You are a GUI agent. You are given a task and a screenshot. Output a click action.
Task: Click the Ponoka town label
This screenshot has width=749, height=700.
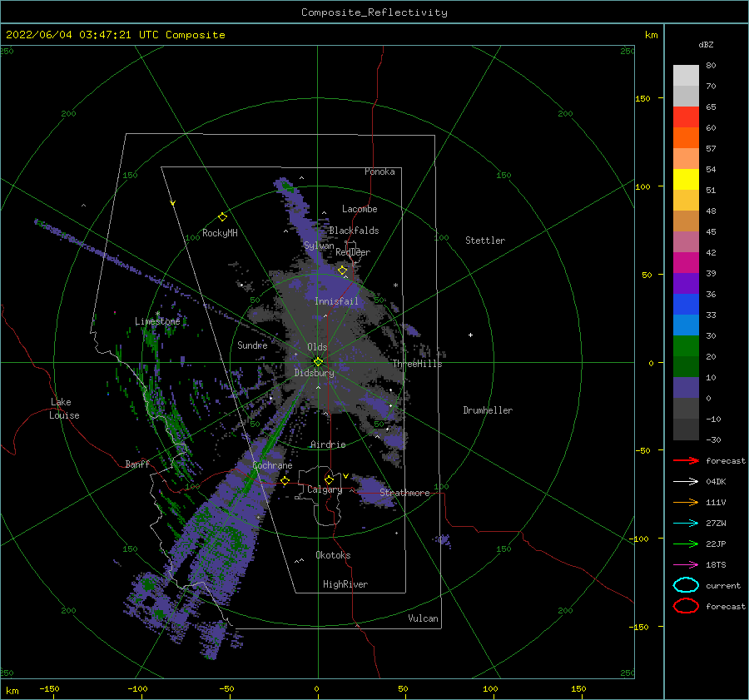[379, 171]
